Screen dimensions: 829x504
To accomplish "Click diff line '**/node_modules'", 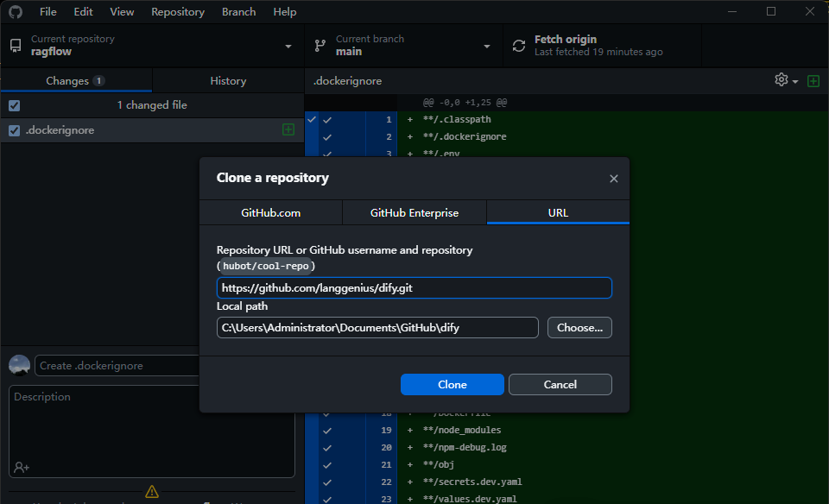I will (462, 430).
